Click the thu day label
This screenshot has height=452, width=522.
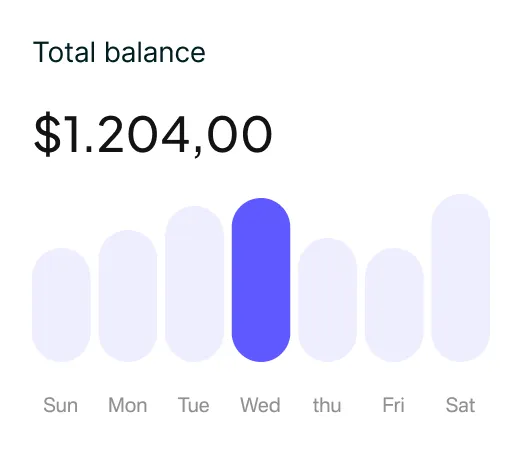click(327, 405)
